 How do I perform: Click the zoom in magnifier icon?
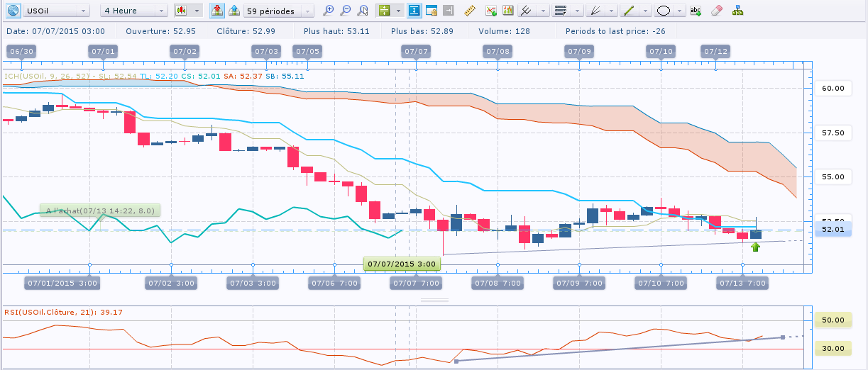(327, 11)
